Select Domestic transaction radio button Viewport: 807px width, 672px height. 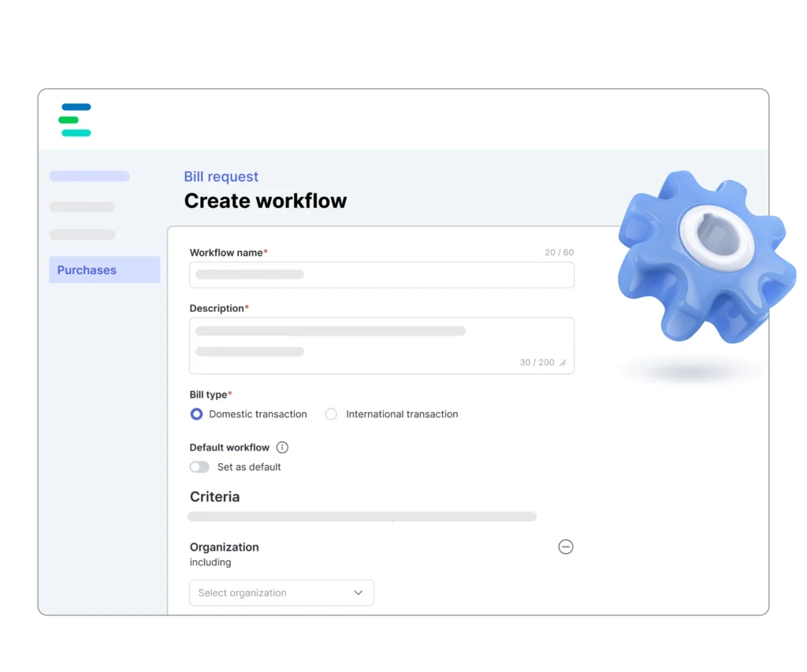[x=196, y=414]
